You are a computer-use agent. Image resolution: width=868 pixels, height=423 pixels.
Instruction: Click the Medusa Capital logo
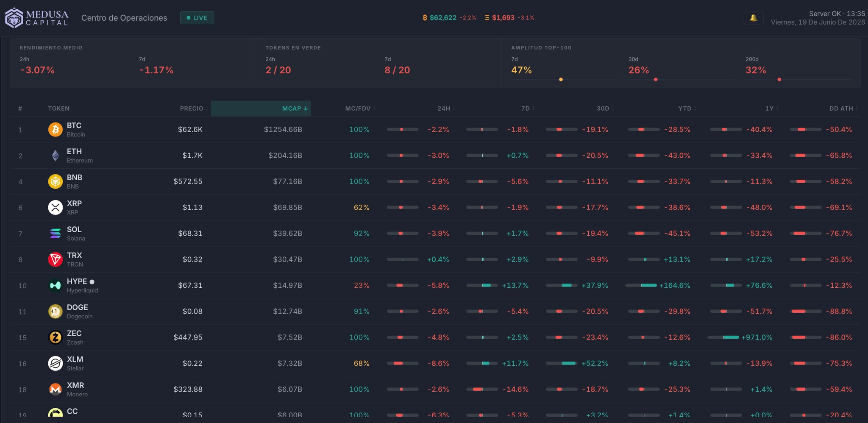37,18
